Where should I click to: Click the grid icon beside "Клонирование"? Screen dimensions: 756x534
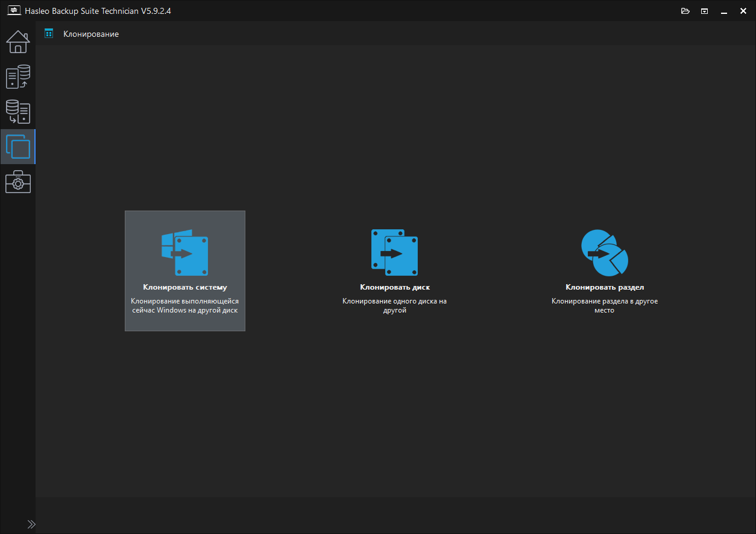click(x=49, y=34)
